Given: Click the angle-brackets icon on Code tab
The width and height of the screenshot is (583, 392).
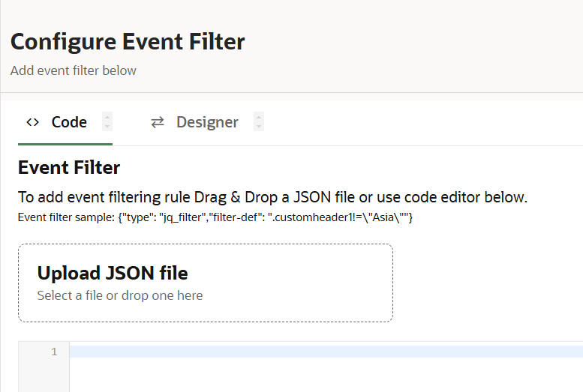Looking at the screenshot, I should (x=32, y=122).
